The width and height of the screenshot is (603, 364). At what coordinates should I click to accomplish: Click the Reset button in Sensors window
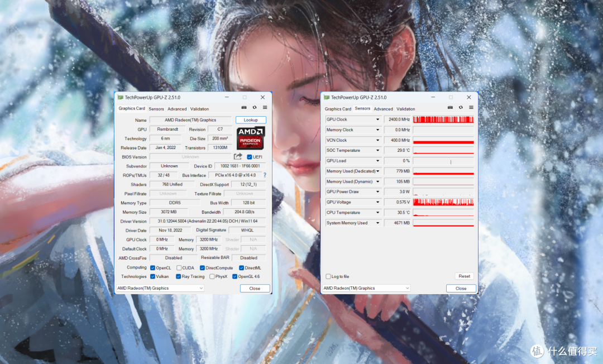(x=464, y=276)
